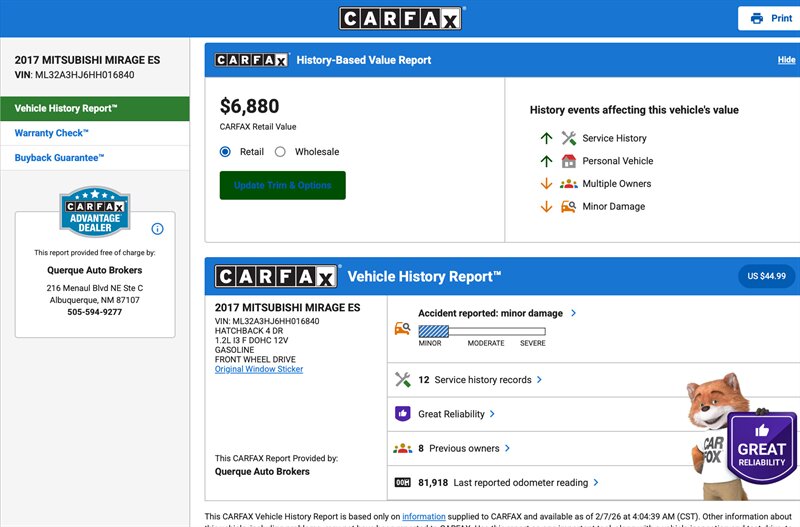Click the accident damage severity bar
Image resolution: width=800 pixels, height=527 pixels.
(481, 331)
